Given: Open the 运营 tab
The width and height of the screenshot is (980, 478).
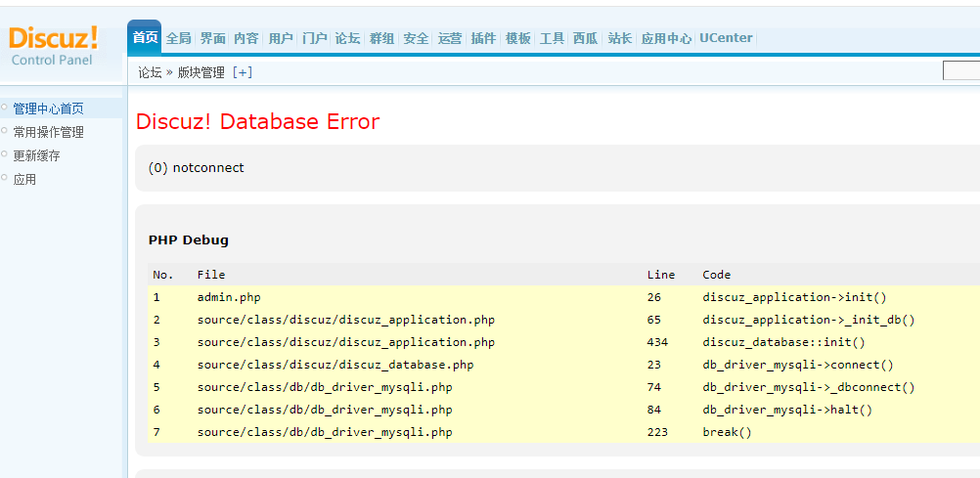Looking at the screenshot, I should point(450,38).
